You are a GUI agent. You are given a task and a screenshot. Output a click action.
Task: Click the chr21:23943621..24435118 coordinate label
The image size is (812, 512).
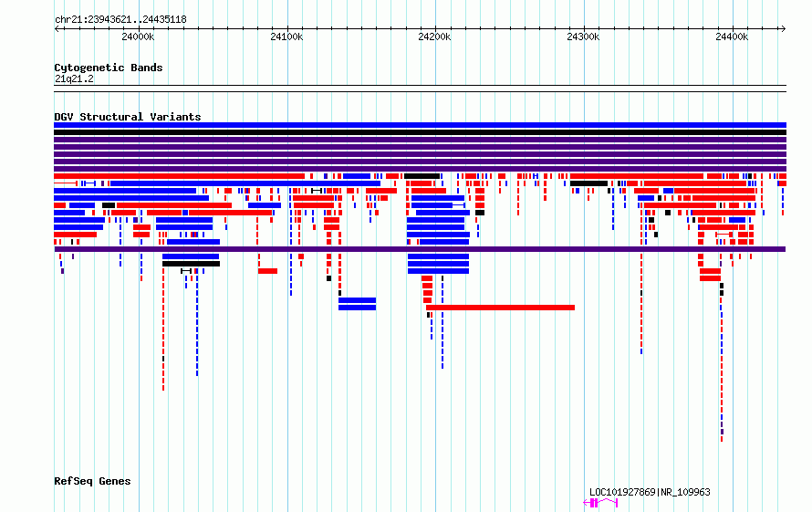(x=120, y=20)
